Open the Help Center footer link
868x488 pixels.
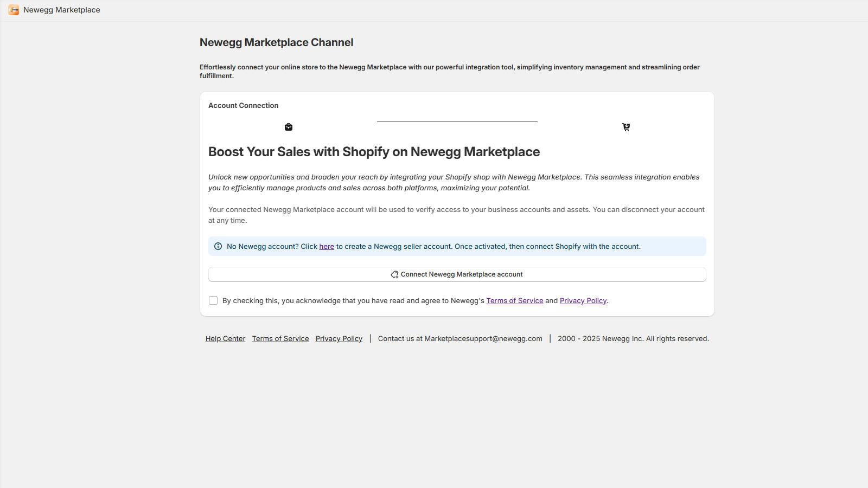pos(225,338)
